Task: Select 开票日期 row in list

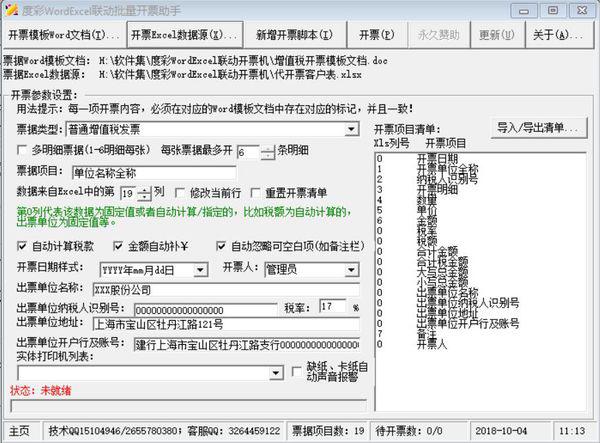Action: tap(480, 158)
